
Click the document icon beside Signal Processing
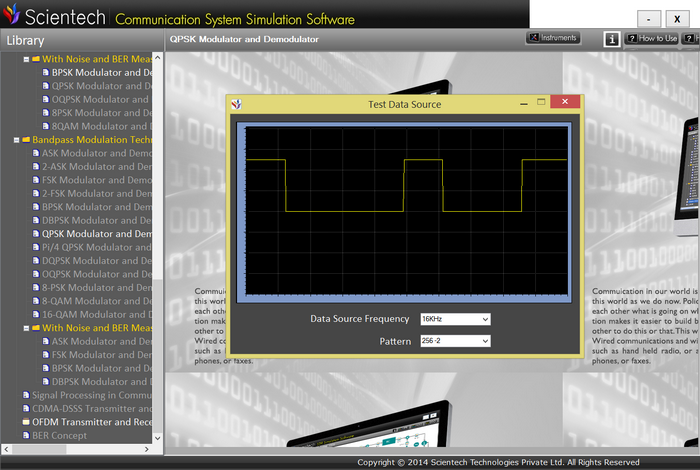[26, 395]
